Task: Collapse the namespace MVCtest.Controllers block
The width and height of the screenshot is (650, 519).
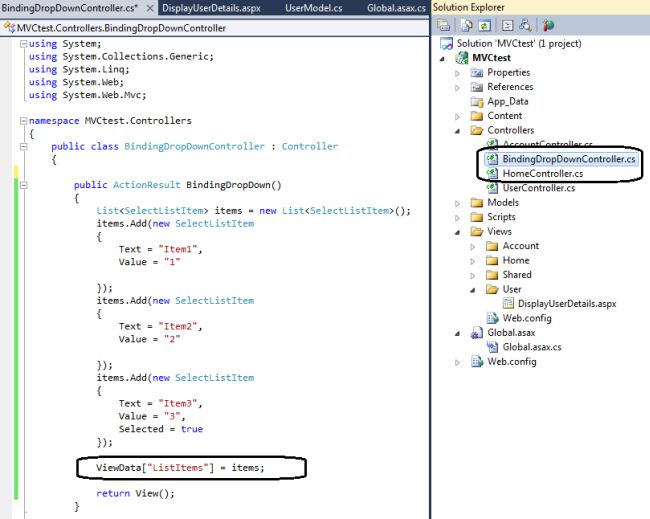Action: [24, 121]
